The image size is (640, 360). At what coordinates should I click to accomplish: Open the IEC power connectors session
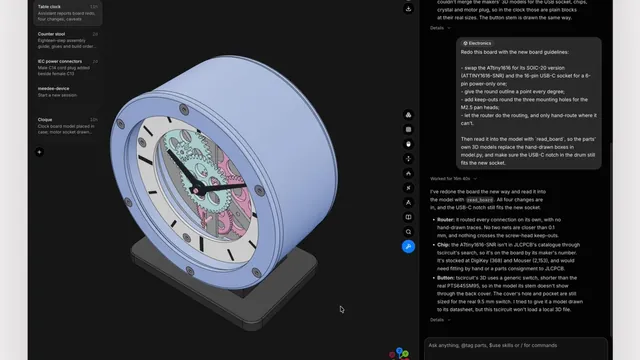click(x=68, y=67)
